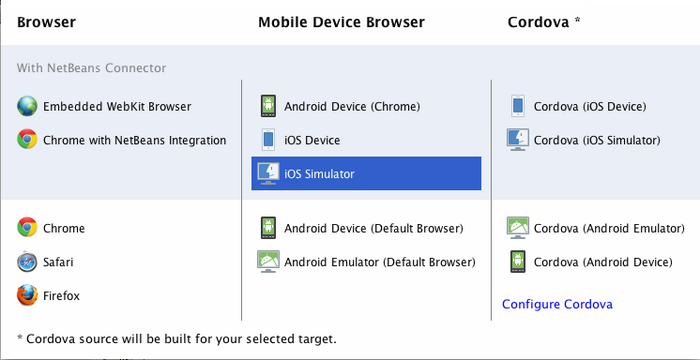Pick the Safari browser label

(58, 262)
